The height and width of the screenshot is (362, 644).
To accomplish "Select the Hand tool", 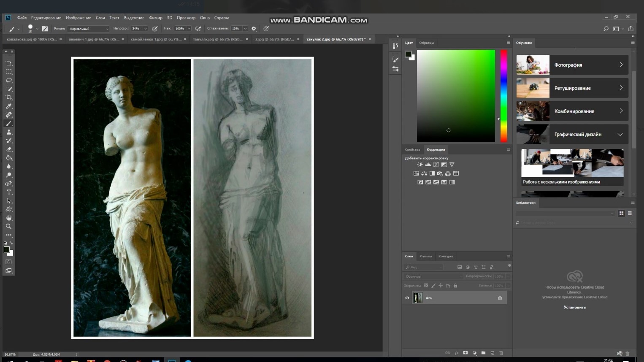I will pos(8,218).
